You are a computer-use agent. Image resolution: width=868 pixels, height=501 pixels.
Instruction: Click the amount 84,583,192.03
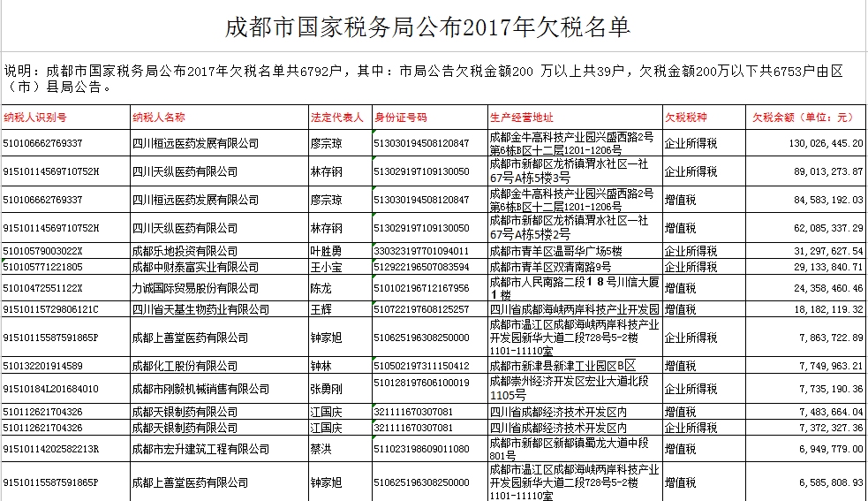click(828, 200)
